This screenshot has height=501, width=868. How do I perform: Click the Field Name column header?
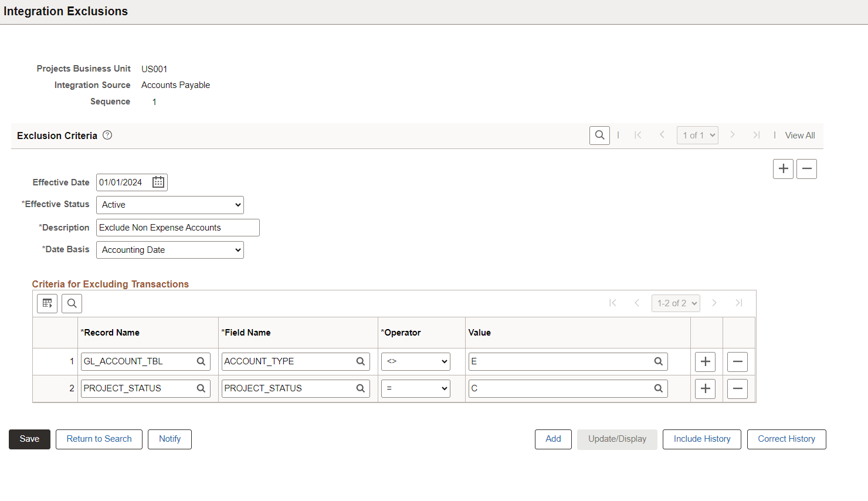coord(247,333)
